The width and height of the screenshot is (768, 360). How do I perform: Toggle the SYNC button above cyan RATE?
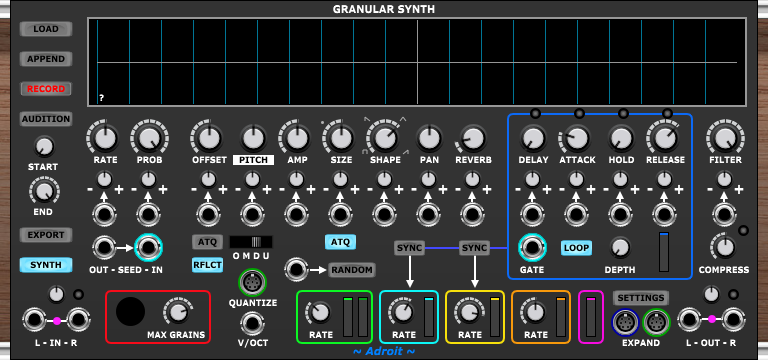409,248
